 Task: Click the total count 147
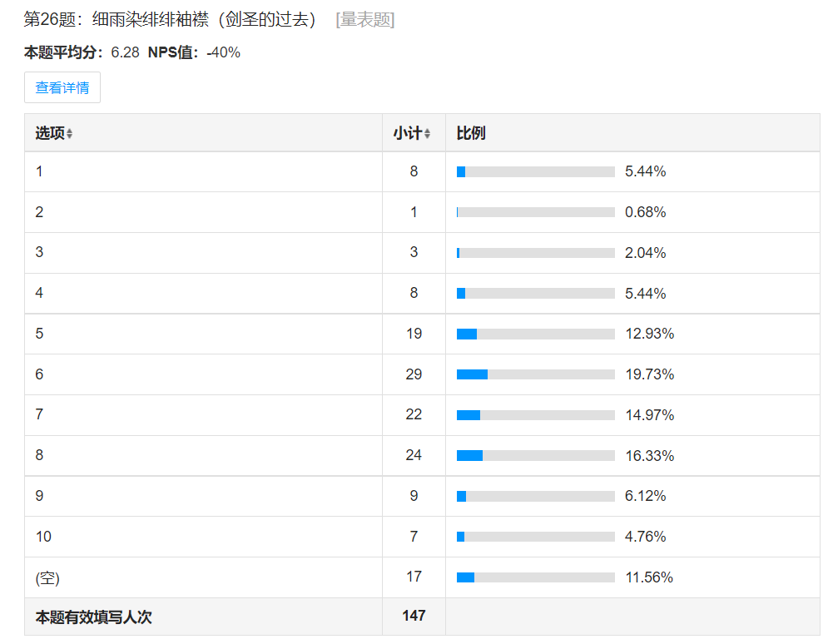click(x=414, y=616)
